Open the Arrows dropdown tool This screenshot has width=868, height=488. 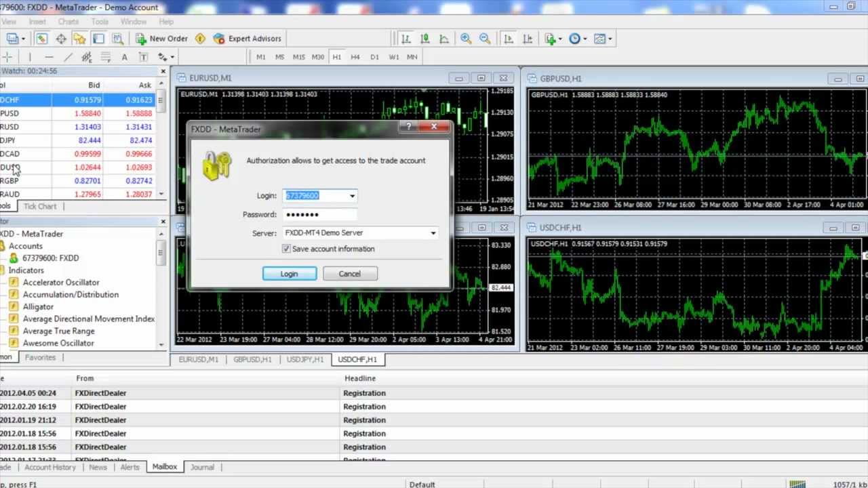point(165,57)
